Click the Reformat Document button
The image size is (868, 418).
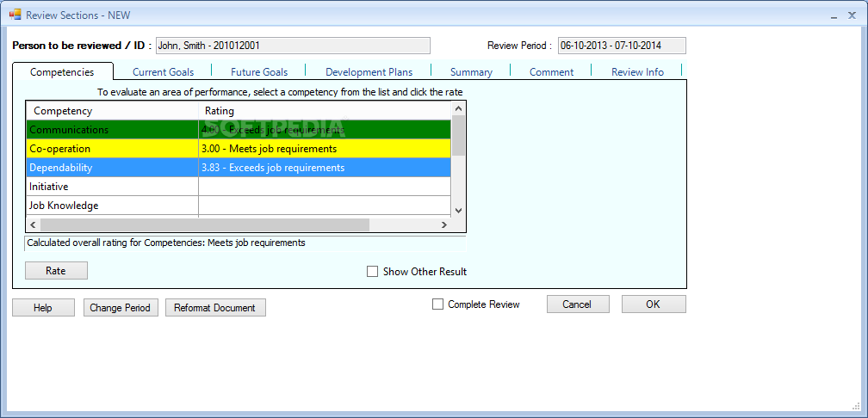[215, 307]
